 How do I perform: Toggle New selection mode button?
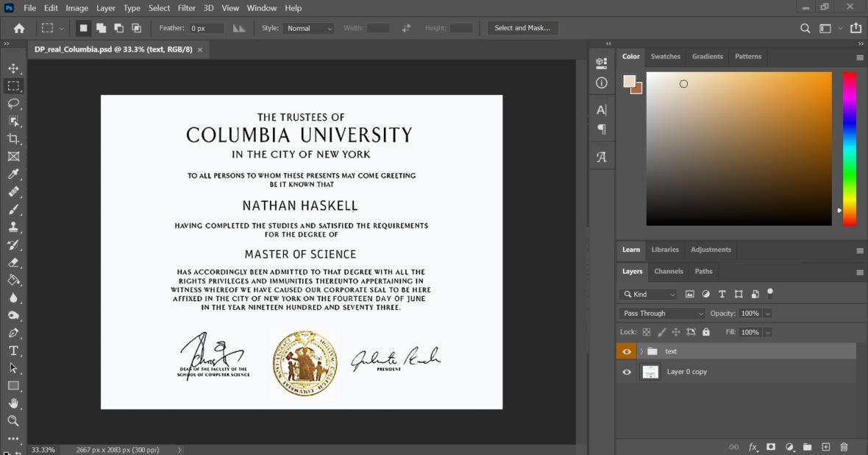click(x=83, y=28)
